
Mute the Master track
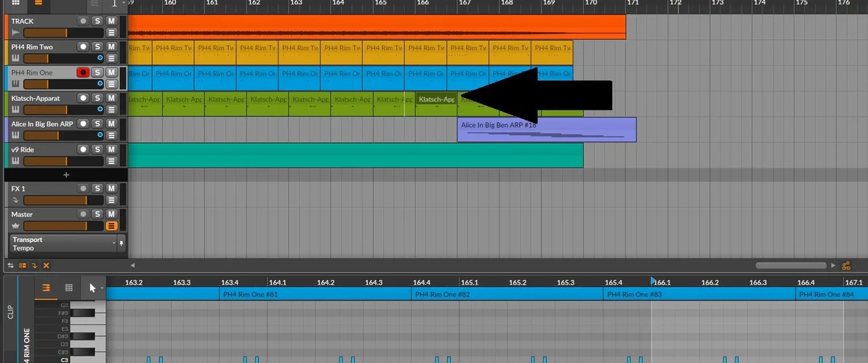coord(111,214)
